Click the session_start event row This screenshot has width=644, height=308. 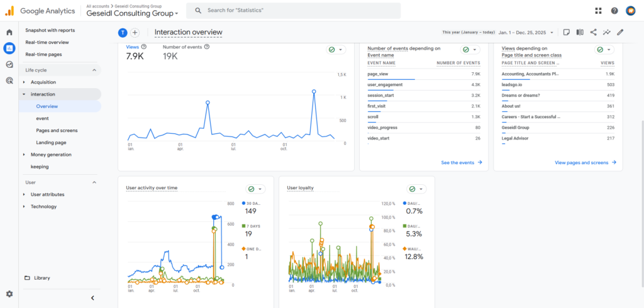pos(424,96)
